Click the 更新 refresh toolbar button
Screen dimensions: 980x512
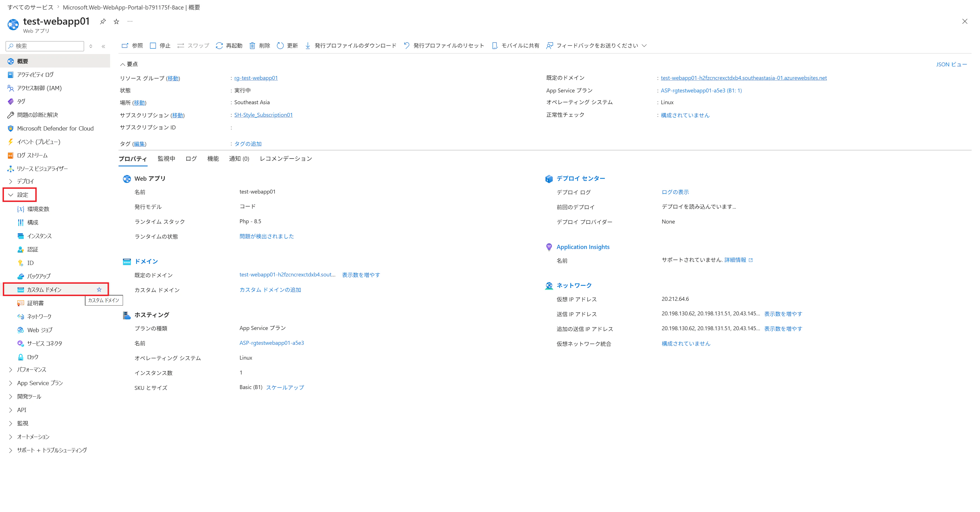click(287, 46)
